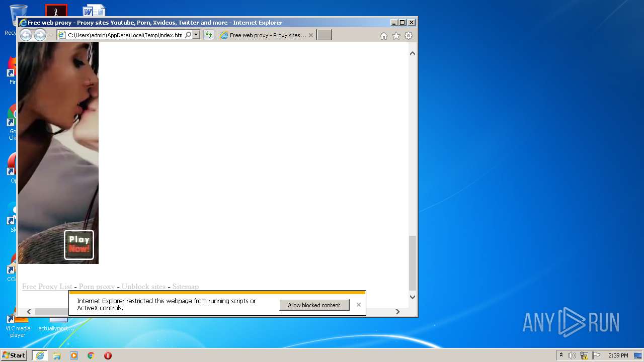Open the red Opera icon on the taskbar
This screenshot has width=644, height=362.
108,355
